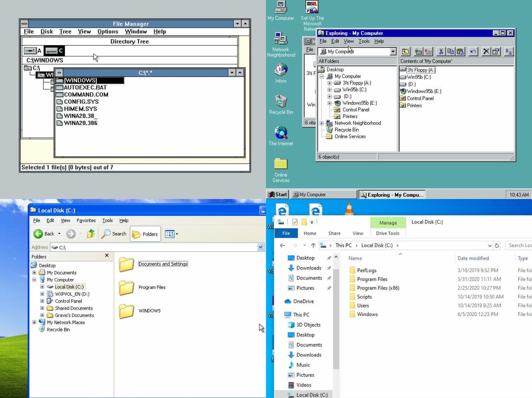Click Undo icon in Explorer toolbar

tap(473, 52)
